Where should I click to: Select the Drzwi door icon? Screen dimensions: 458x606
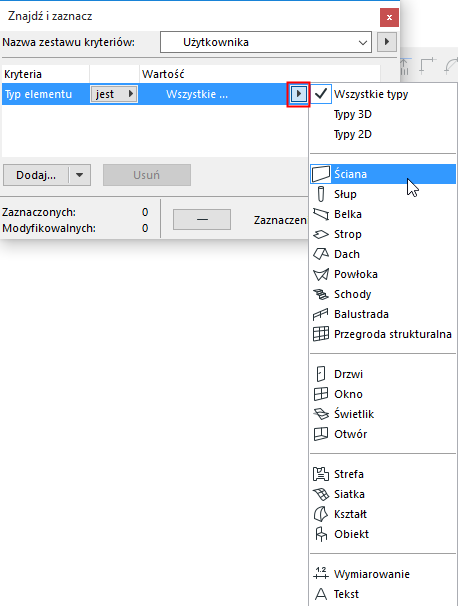[x=321, y=374]
